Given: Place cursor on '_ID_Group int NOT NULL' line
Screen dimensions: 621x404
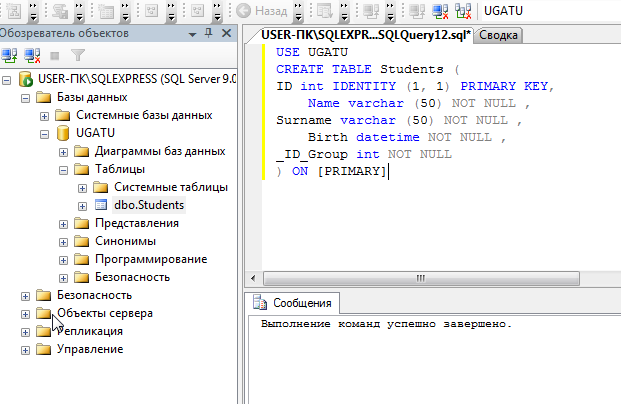Looking at the screenshot, I should 364,154.
